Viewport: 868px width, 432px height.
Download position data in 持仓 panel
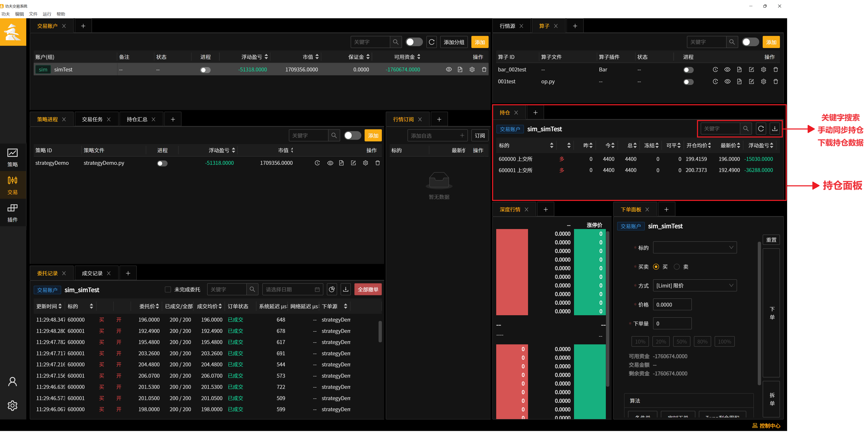click(775, 129)
